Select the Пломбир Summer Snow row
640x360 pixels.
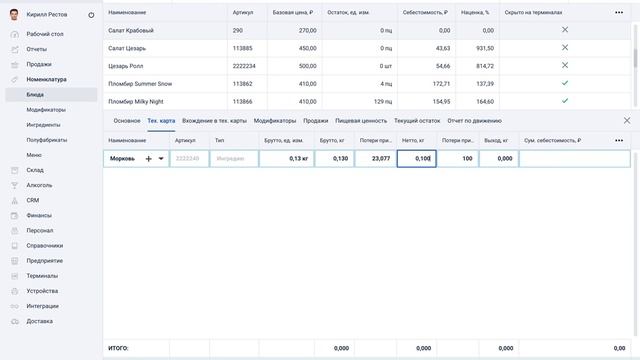tap(367, 84)
